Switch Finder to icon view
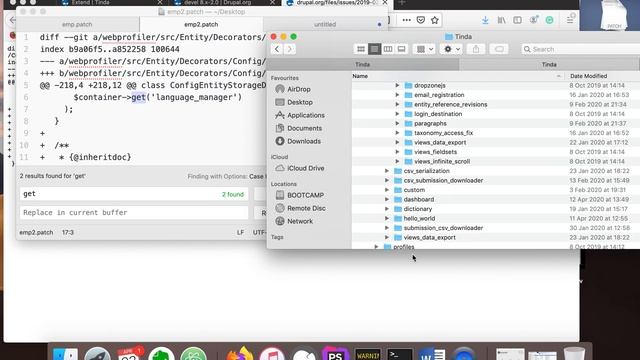 361,49
